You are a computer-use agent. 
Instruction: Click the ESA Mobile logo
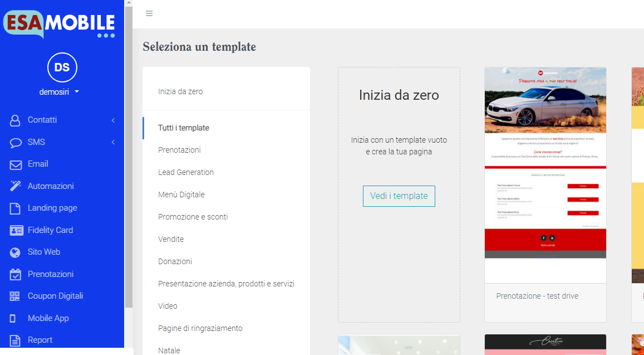point(59,24)
